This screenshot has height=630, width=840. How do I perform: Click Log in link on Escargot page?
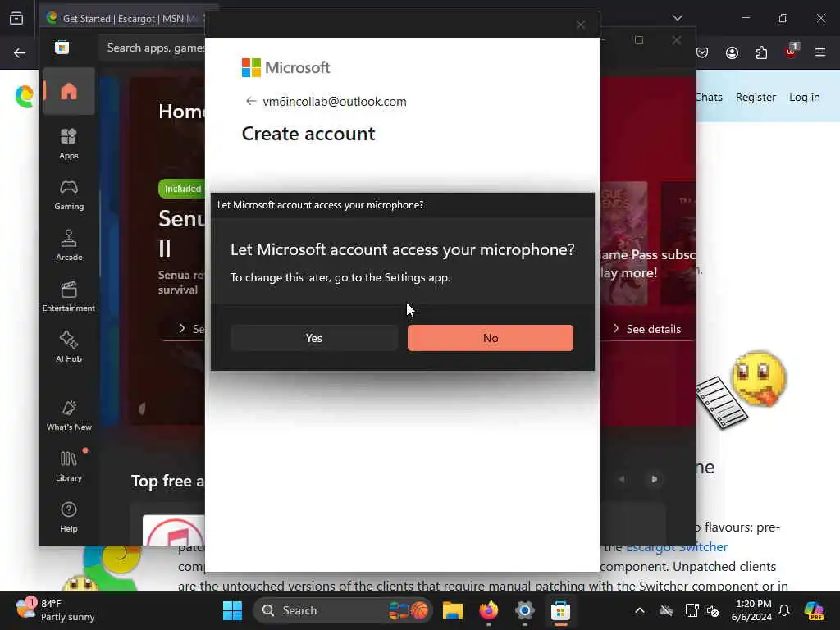pyautogui.click(x=804, y=97)
